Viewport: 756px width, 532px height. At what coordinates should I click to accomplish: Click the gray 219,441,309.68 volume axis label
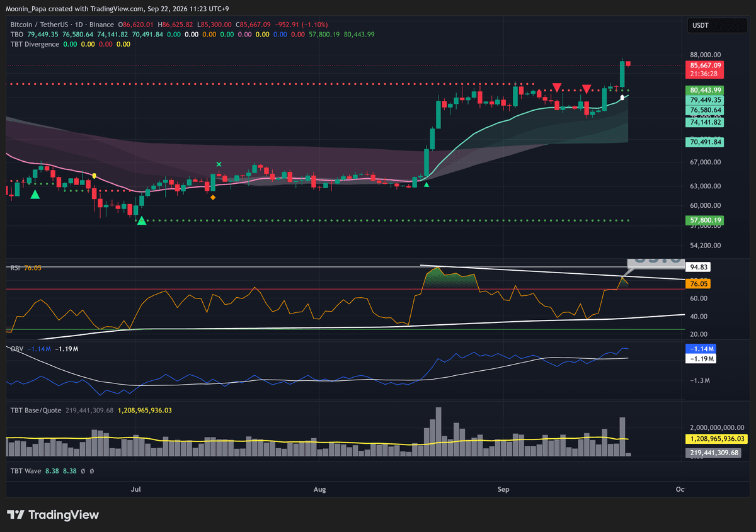coord(712,453)
